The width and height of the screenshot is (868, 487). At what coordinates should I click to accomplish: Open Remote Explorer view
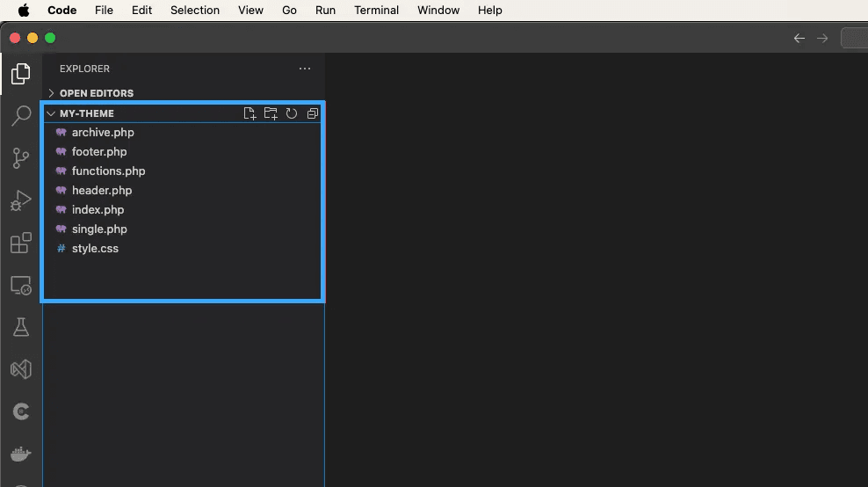tap(21, 286)
